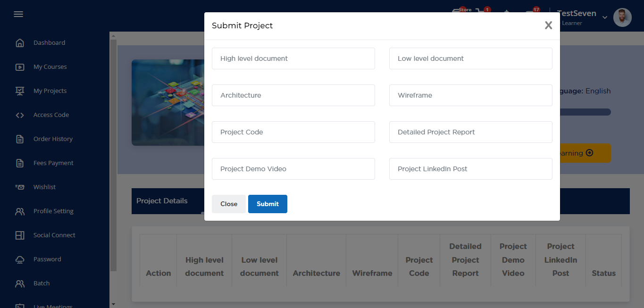This screenshot has height=308, width=644.
Task: Focus the Project LinkedIn Post field
Action: 470,169
